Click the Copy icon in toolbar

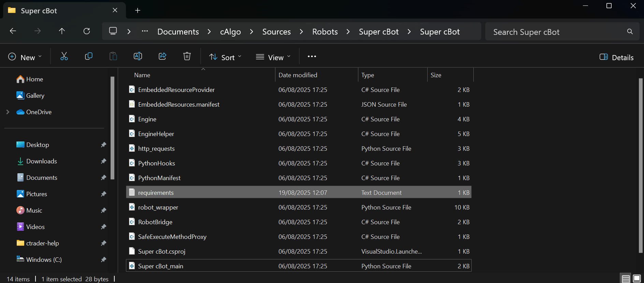pyautogui.click(x=89, y=56)
